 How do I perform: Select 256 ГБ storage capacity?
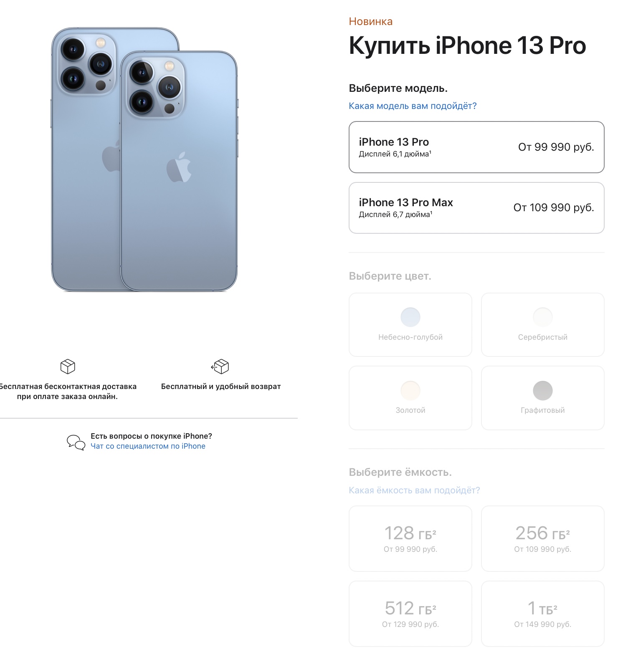(543, 538)
